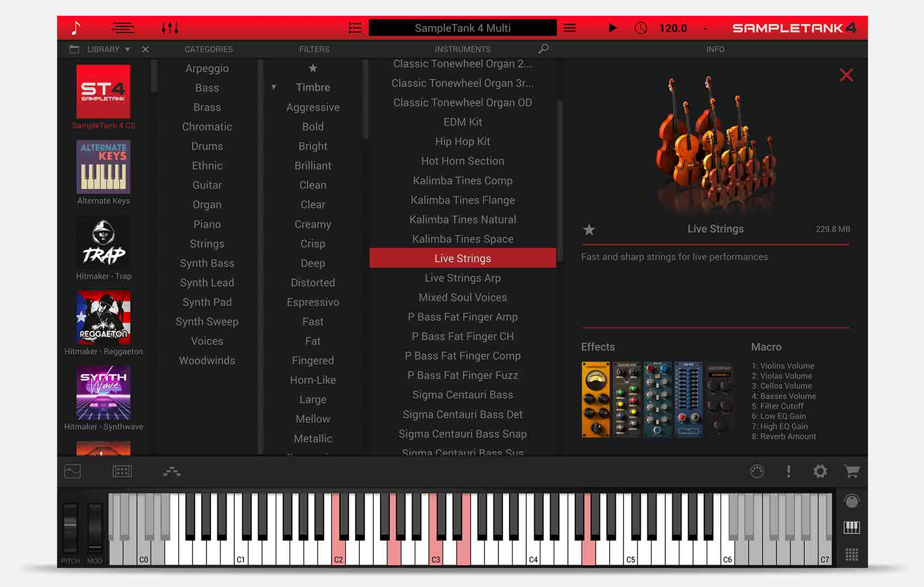Start playback with the play button
This screenshot has height=587, width=924.
pyautogui.click(x=613, y=28)
